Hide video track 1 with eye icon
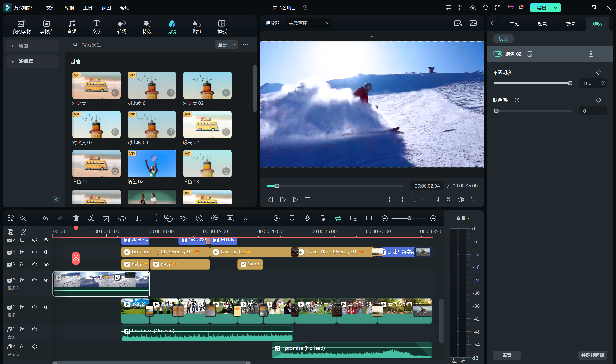616x364 pixels. [46, 307]
